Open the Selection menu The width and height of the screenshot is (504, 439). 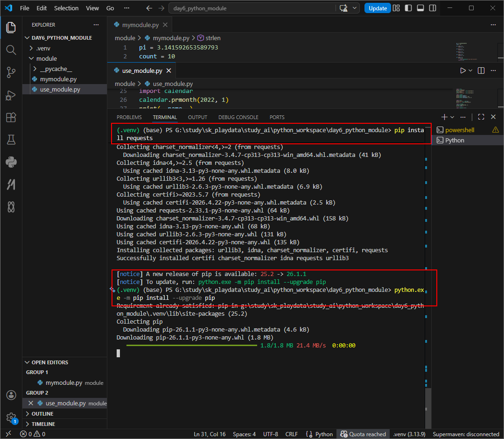pos(66,8)
